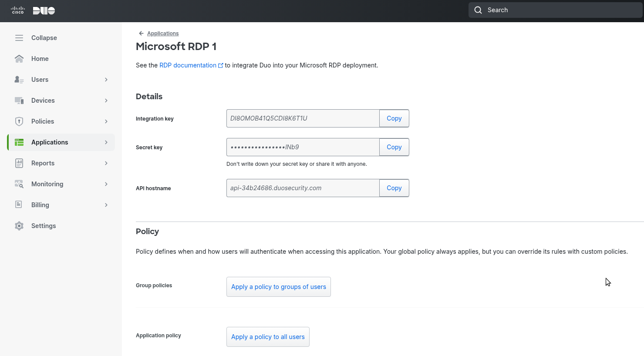
Task: Click the Settings gear icon
Action: (19, 226)
